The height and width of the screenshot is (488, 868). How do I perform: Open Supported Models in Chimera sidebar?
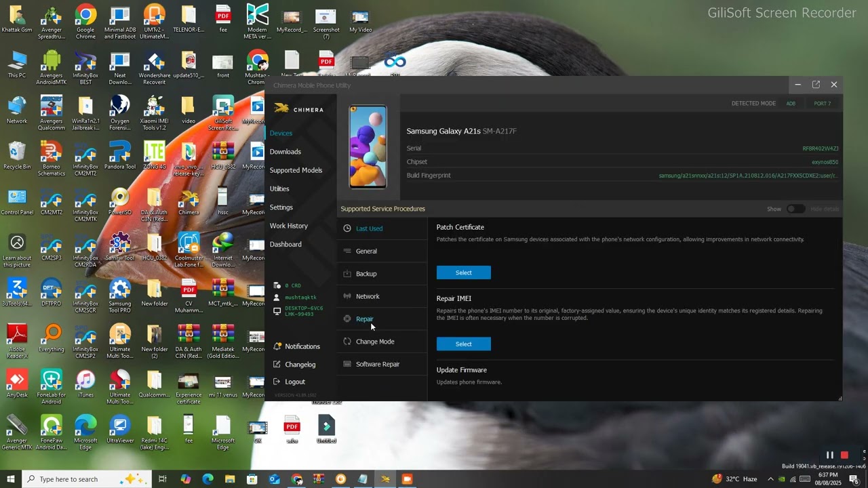296,170
